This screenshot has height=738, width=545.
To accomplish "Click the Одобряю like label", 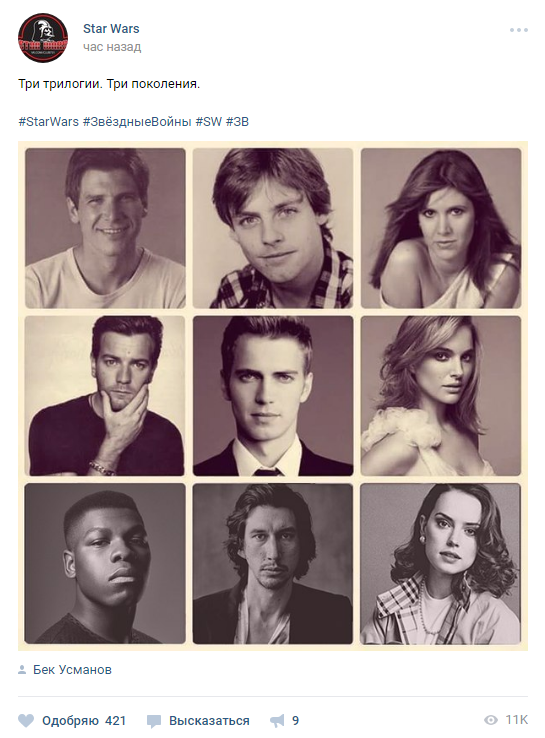I will click(70, 721).
